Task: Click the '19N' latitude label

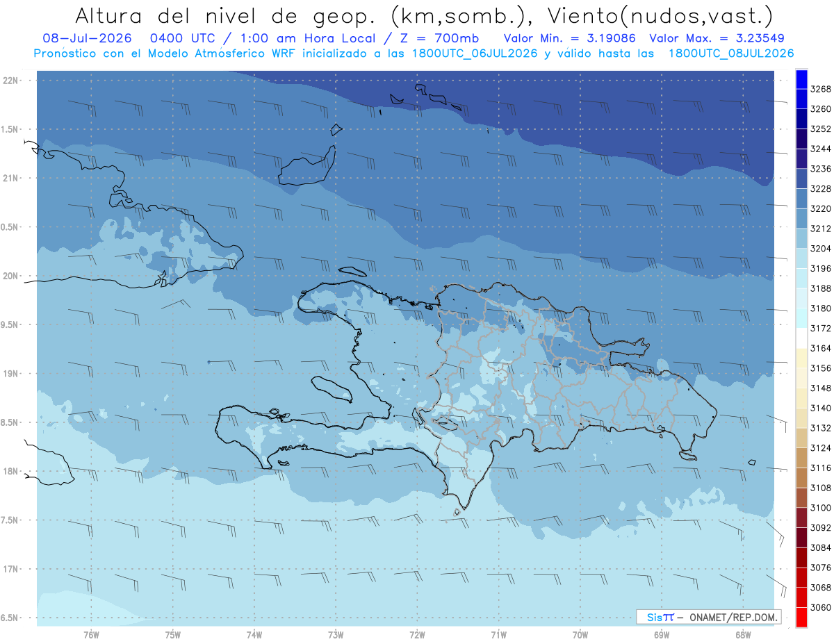Action: [10, 373]
